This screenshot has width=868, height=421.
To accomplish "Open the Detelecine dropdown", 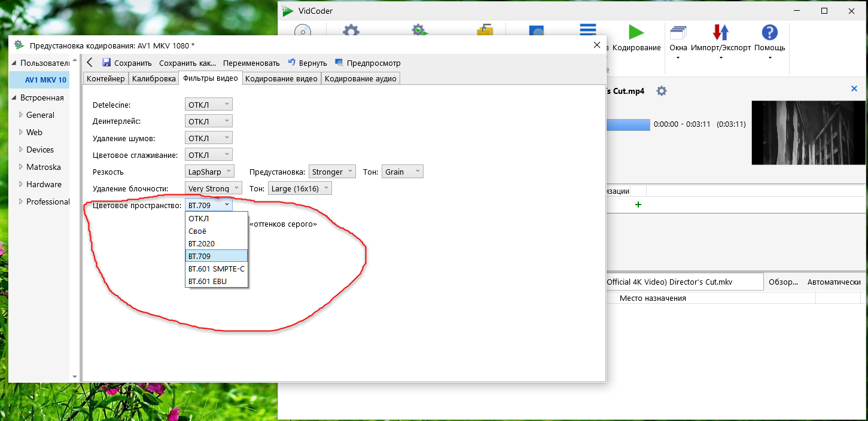I will [209, 105].
